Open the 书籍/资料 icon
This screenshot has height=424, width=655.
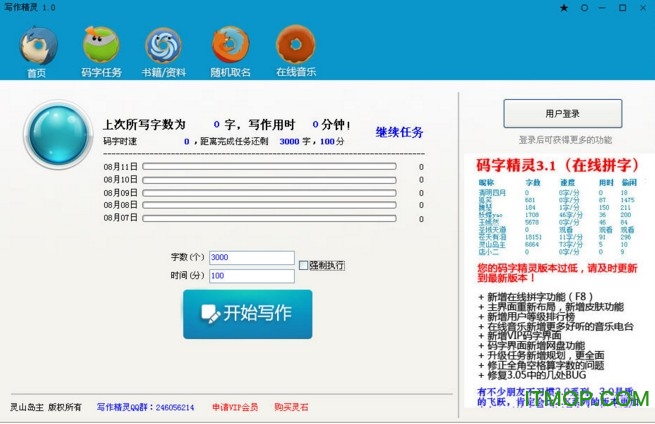click(163, 46)
